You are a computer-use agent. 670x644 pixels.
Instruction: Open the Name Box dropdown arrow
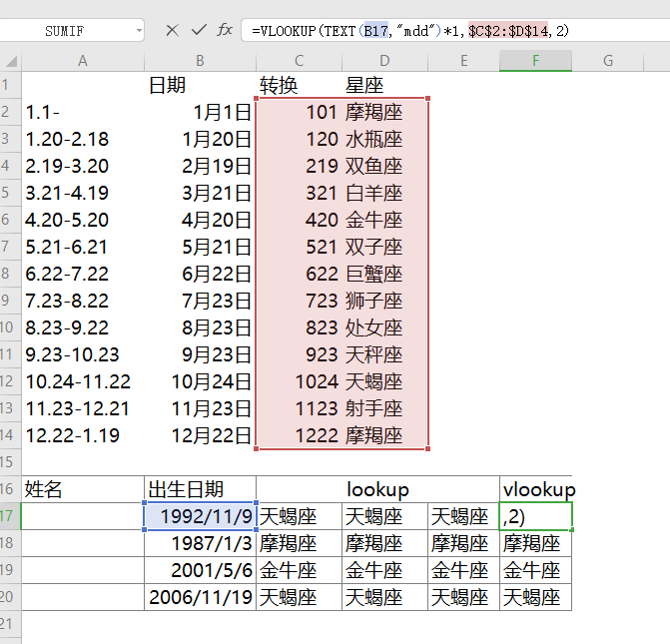click(139, 31)
